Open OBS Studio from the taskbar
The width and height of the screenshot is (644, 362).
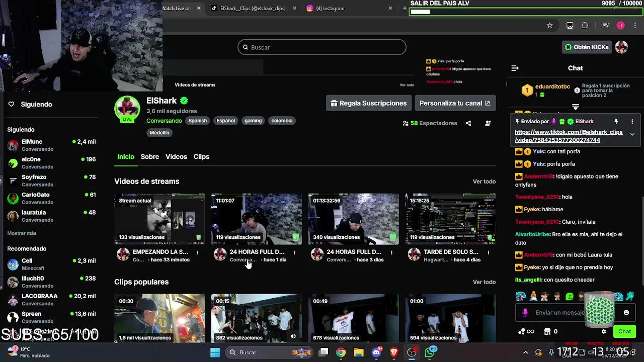(412, 352)
